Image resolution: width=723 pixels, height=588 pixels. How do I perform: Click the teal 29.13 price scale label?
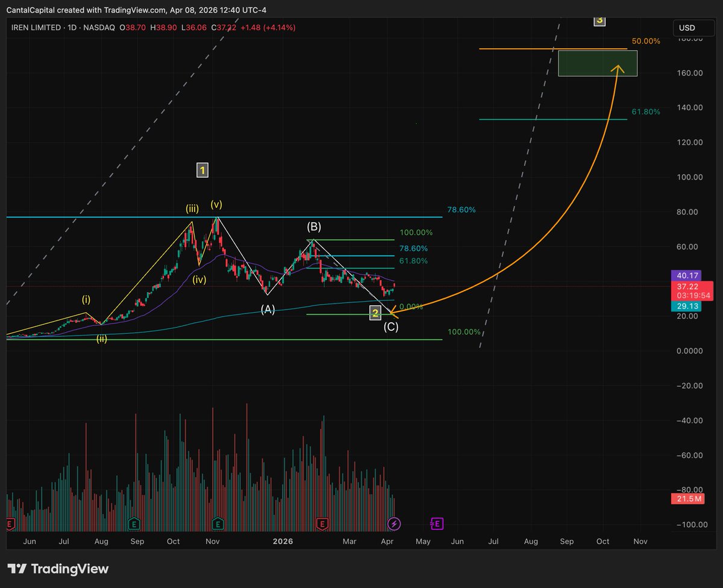[686, 307]
